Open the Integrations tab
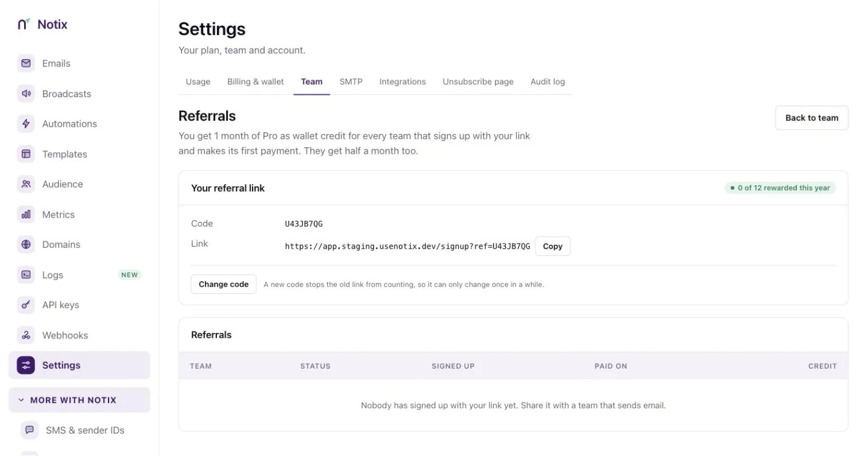868x456 pixels. (x=403, y=81)
